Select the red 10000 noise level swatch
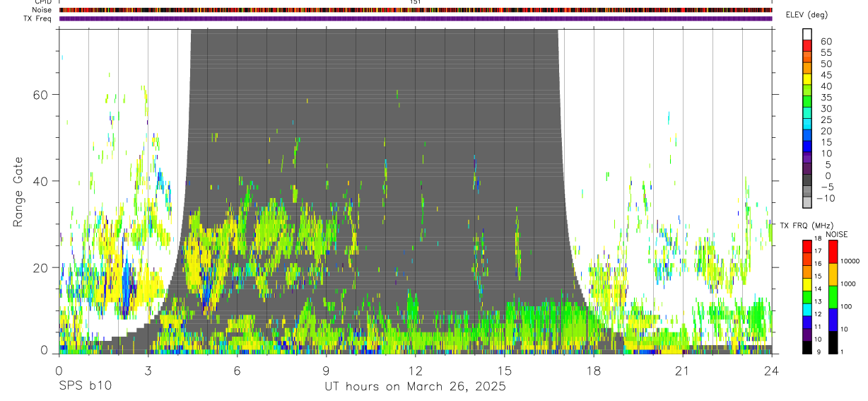The width and height of the screenshot is (868, 401). pos(832,251)
